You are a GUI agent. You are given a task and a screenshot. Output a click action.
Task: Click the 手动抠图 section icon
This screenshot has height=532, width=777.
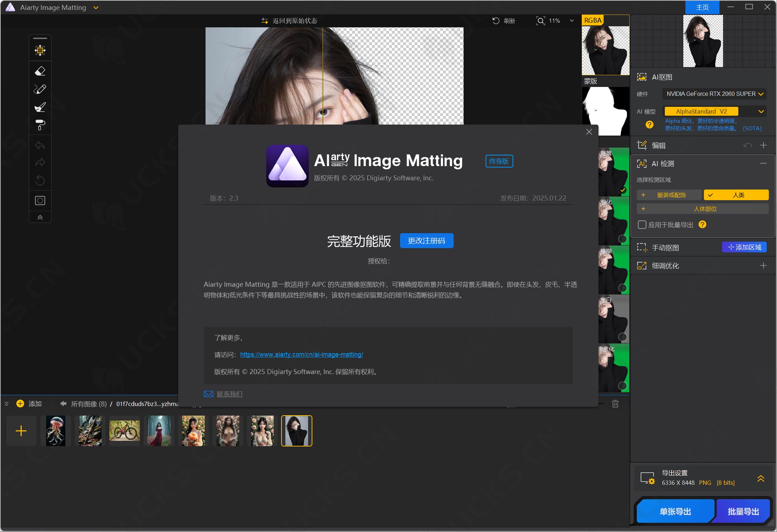pos(642,247)
